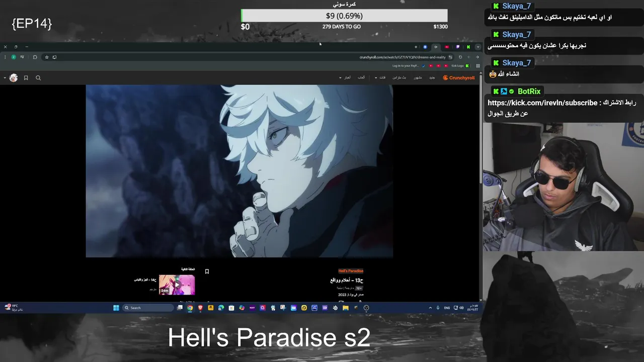Open the Kick Logo bookmark

point(460,66)
